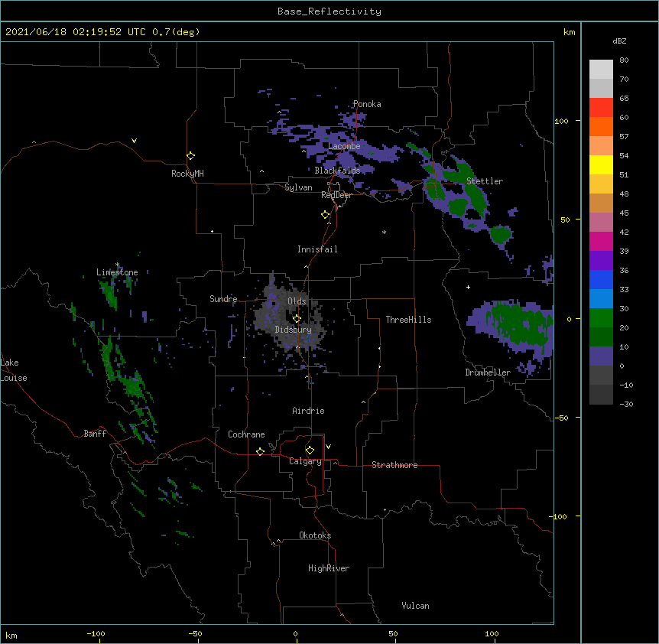The width and height of the screenshot is (659, 644).
Task: Click the Strathmore label
Action: 394,465
